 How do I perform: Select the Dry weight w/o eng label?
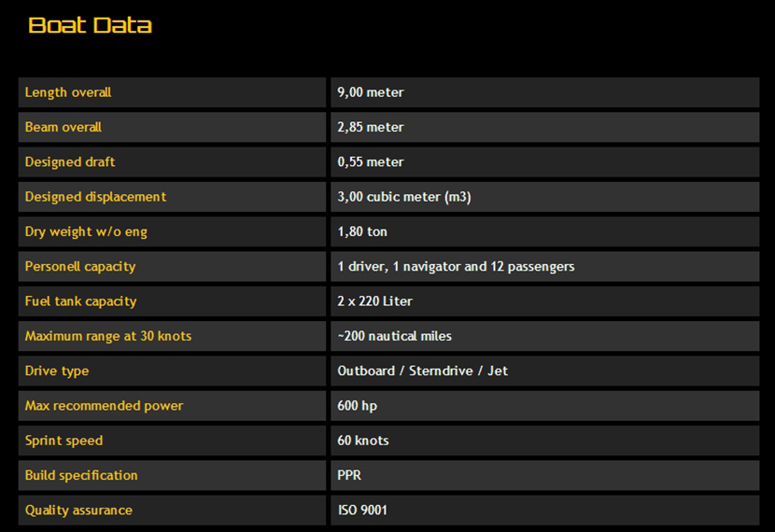(86, 231)
